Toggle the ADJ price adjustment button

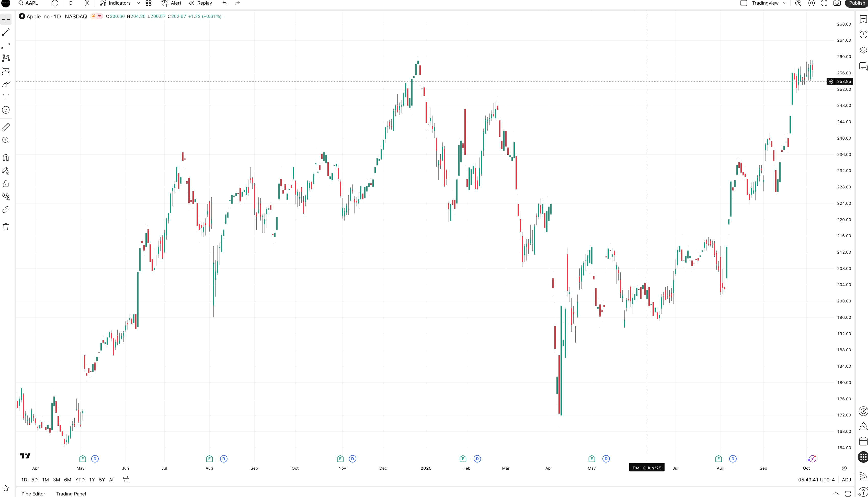[x=846, y=480]
